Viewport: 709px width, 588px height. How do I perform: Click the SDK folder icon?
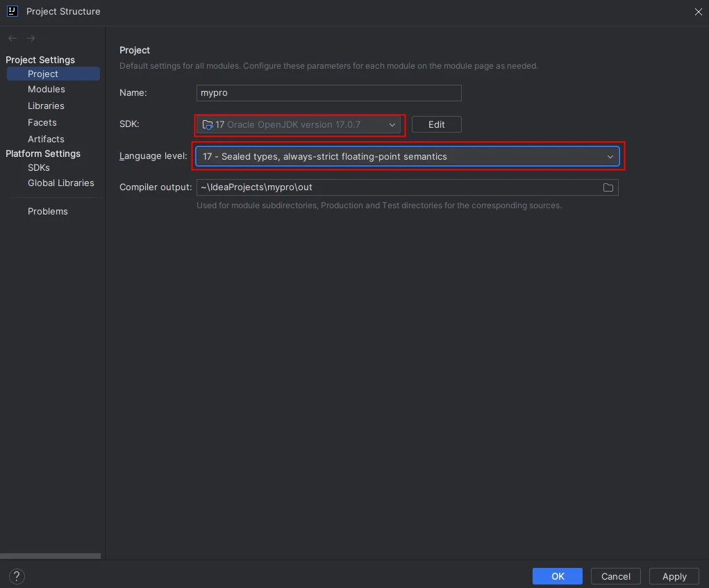point(208,125)
